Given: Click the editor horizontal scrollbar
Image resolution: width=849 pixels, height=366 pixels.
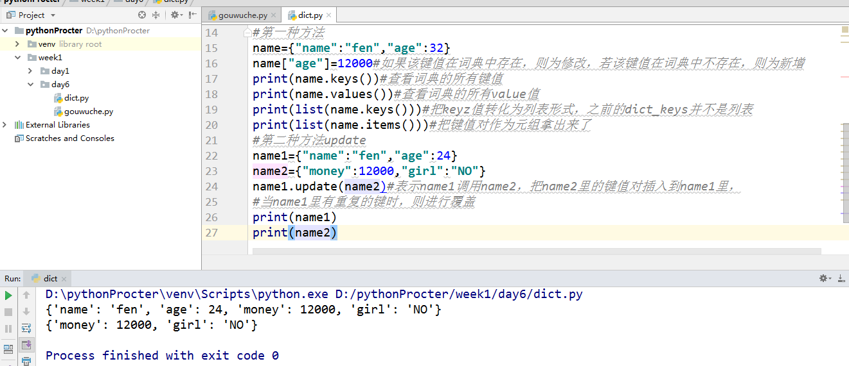Looking at the screenshot, I should pos(536,251).
